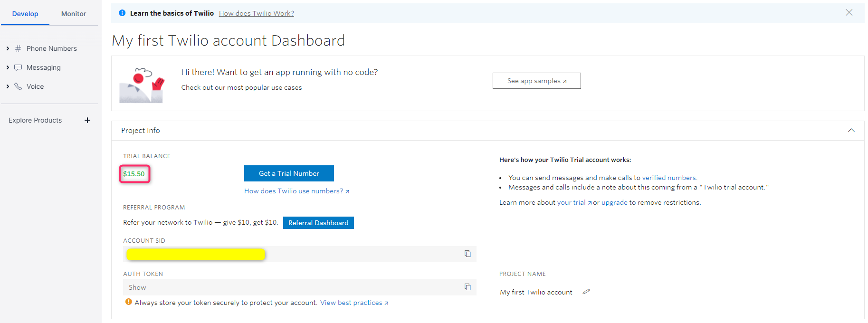Click the Project Info heading

(x=141, y=130)
